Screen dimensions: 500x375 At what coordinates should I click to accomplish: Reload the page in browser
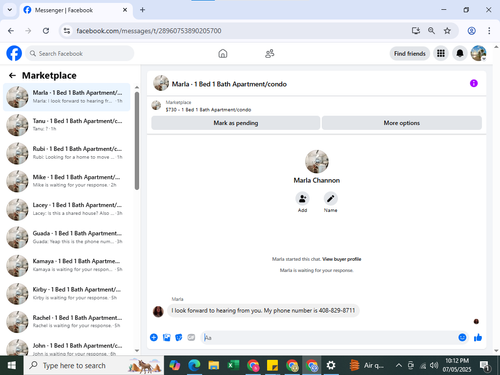point(46,31)
